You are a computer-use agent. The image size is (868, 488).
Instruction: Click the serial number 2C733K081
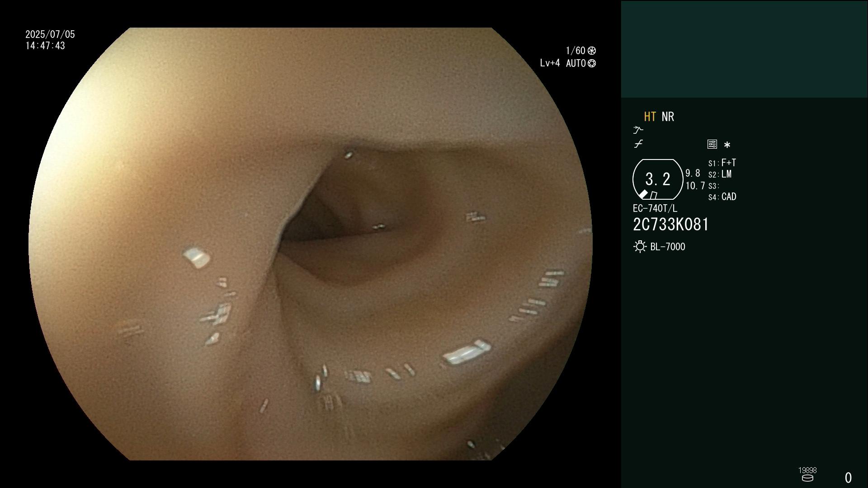click(671, 225)
